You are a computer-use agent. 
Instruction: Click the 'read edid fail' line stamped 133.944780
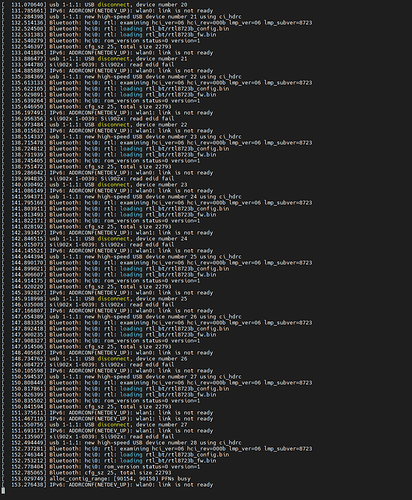click(88, 65)
